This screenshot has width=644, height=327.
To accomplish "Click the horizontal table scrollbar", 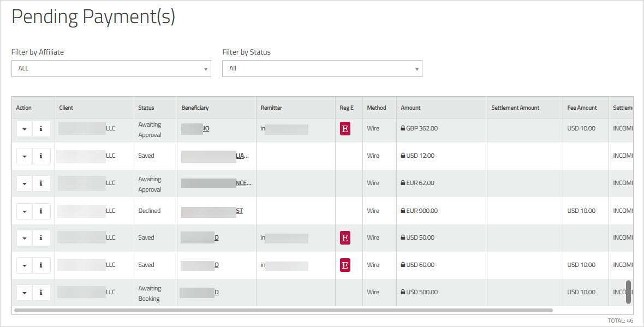I will click(x=283, y=310).
